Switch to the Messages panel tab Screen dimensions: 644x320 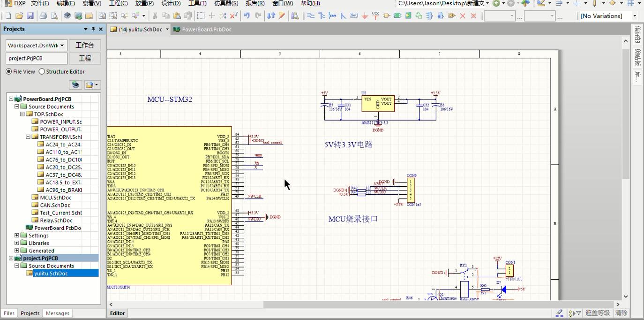58,313
